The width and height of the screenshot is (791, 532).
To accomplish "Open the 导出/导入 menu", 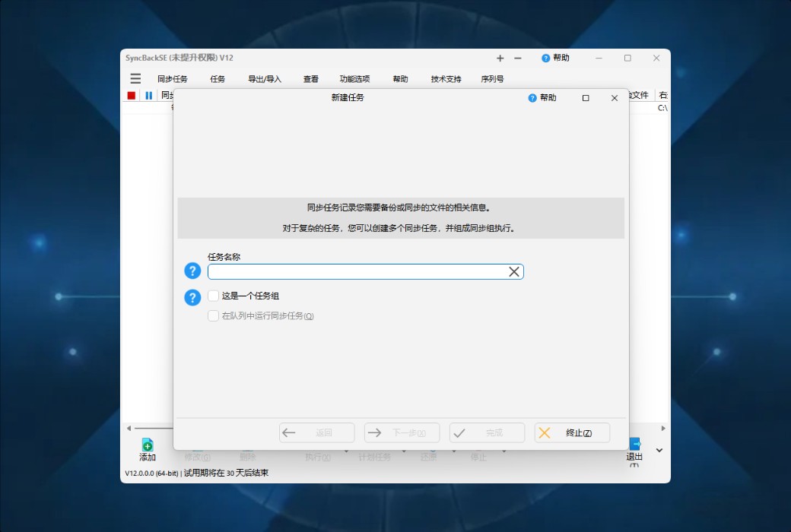I will click(x=265, y=78).
